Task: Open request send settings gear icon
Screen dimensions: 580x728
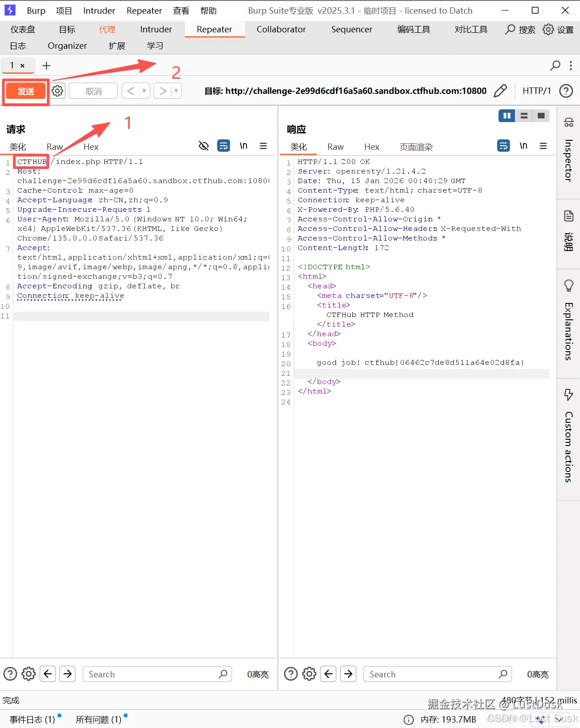Action: point(57,91)
